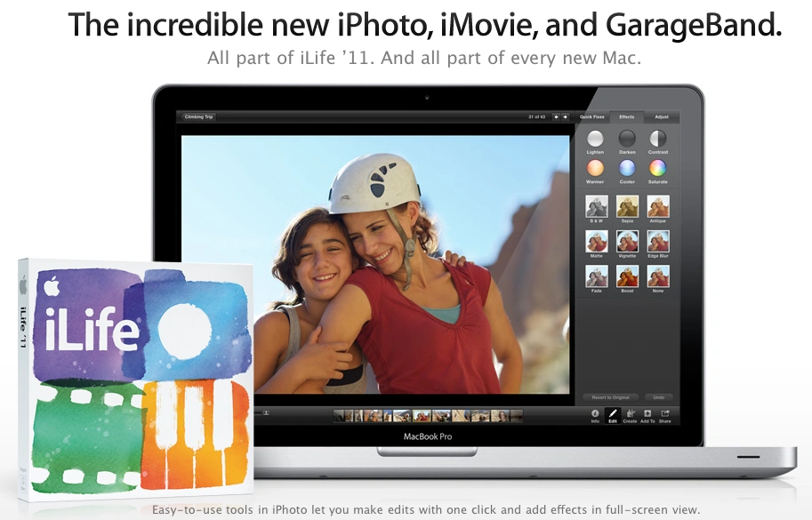Switch to the Adjust tab
812x520 pixels.
coord(662,117)
